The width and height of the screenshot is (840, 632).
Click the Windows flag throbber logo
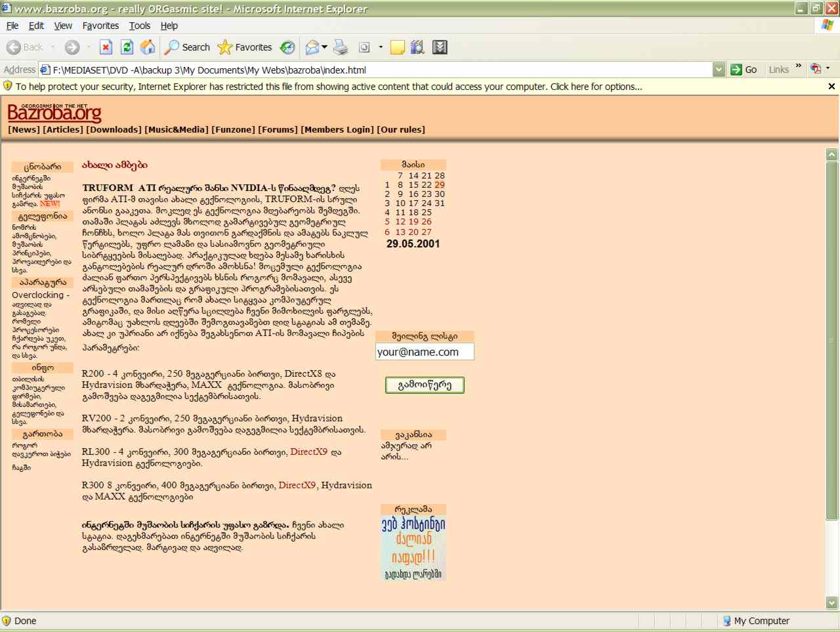point(828,25)
